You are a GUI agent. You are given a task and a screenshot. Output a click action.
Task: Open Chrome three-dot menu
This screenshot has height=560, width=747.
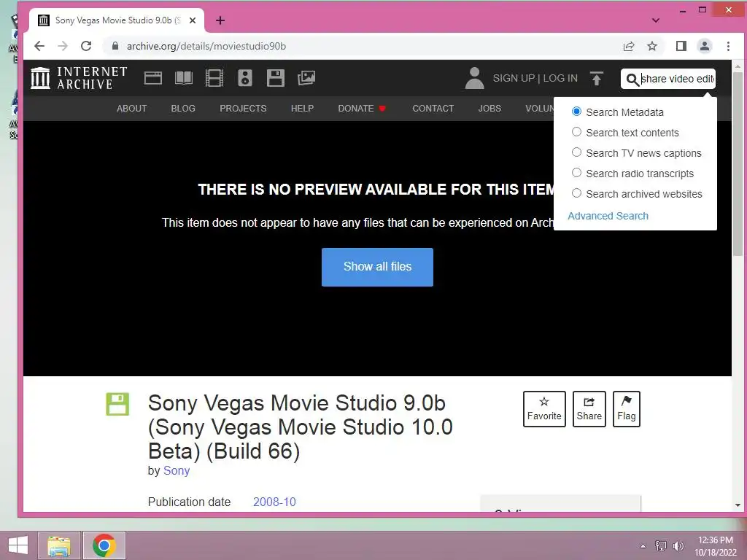pos(729,46)
